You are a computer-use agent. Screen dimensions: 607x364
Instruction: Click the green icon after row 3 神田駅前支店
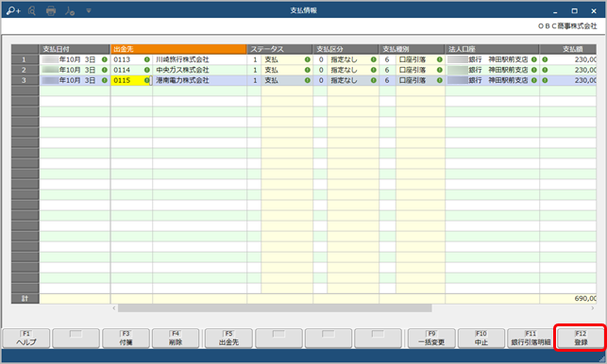[x=533, y=80]
